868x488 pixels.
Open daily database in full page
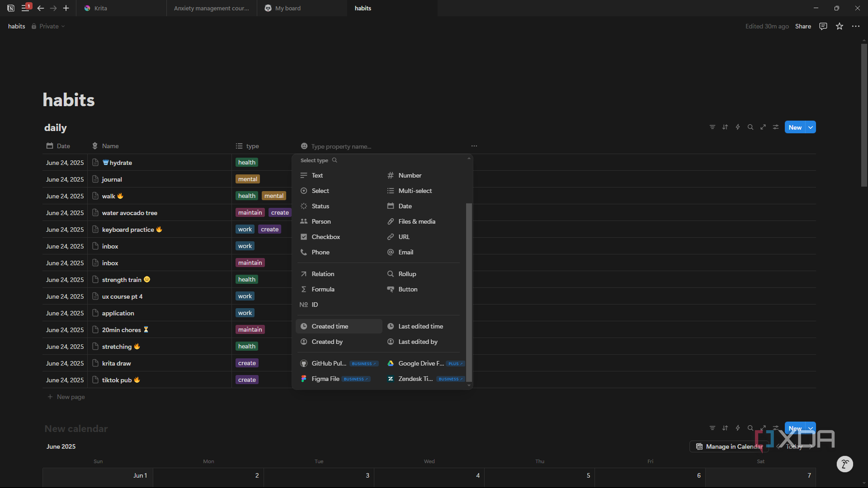(763, 127)
